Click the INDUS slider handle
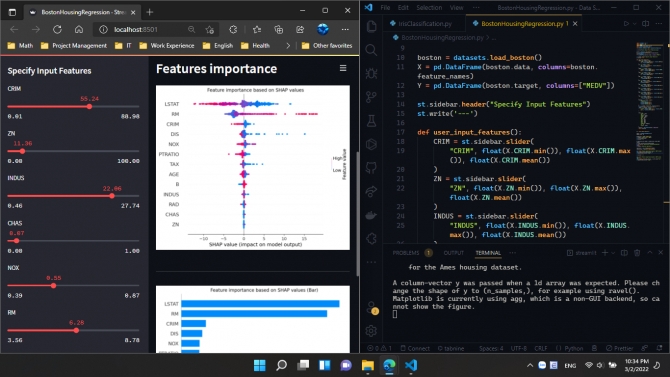Image resolution: width=670 pixels, height=377 pixels. pyautogui.click(x=112, y=196)
